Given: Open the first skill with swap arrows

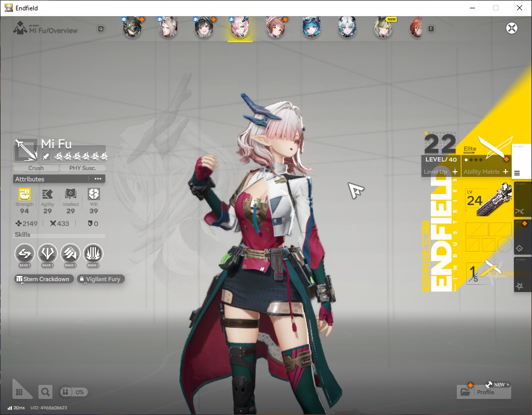Looking at the screenshot, I should [25, 254].
